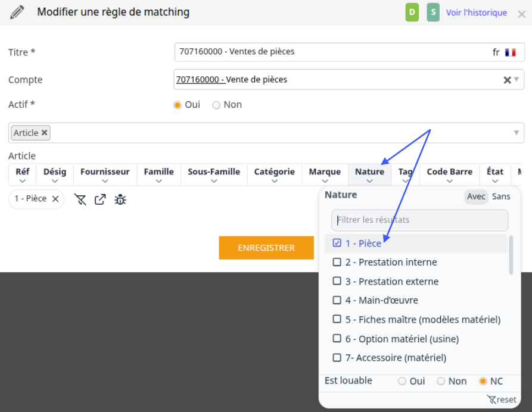
Task: Click the ENREGISTRER button
Action: point(266,248)
